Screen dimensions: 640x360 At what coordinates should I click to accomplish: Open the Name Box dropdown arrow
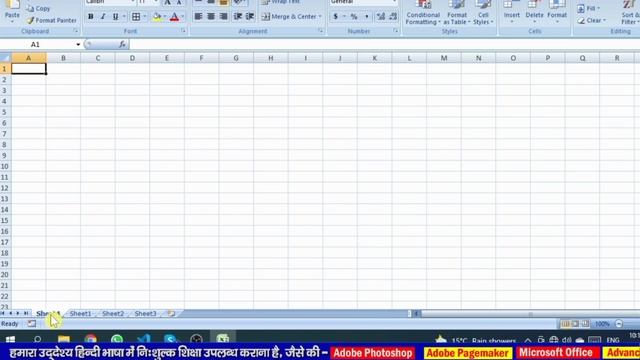(78, 44)
